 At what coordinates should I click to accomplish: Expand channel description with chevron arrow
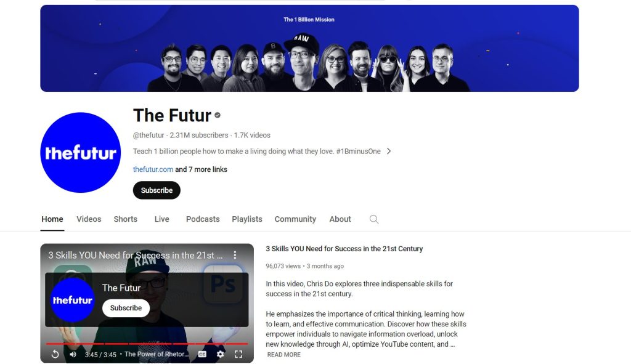[389, 152]
